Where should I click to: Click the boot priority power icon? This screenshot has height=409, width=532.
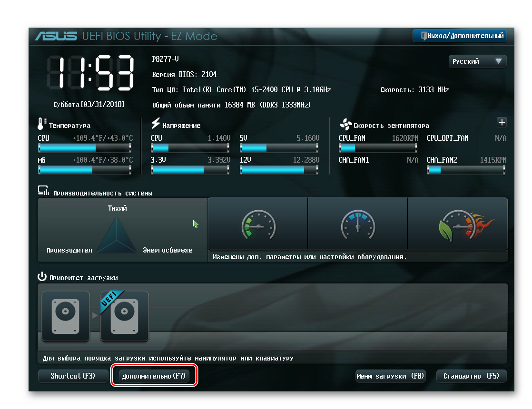[x=42, y=277]
